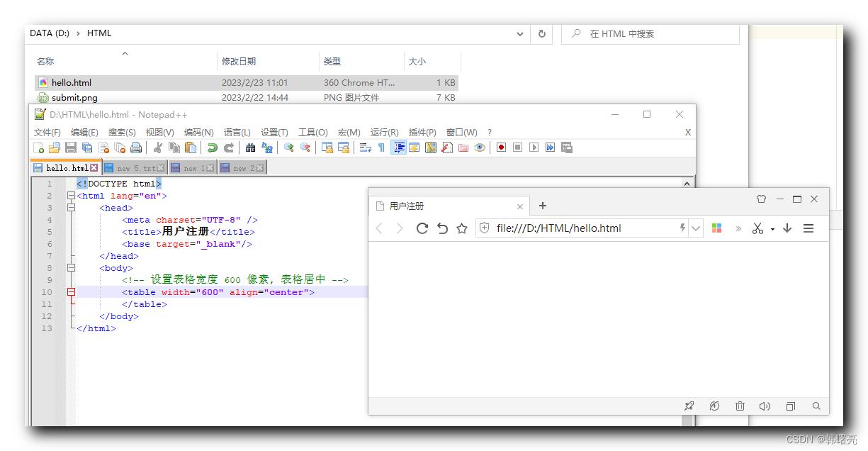Click the Save icon in Notepad++ toolbar

[x=71, y=147]
